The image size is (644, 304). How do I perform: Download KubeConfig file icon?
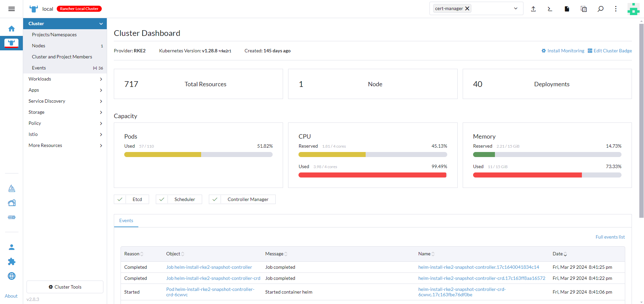567,9
